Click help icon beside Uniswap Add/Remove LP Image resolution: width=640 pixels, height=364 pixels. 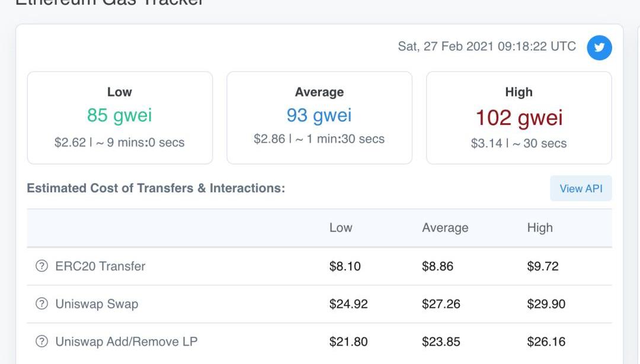[x=41, y=342]
